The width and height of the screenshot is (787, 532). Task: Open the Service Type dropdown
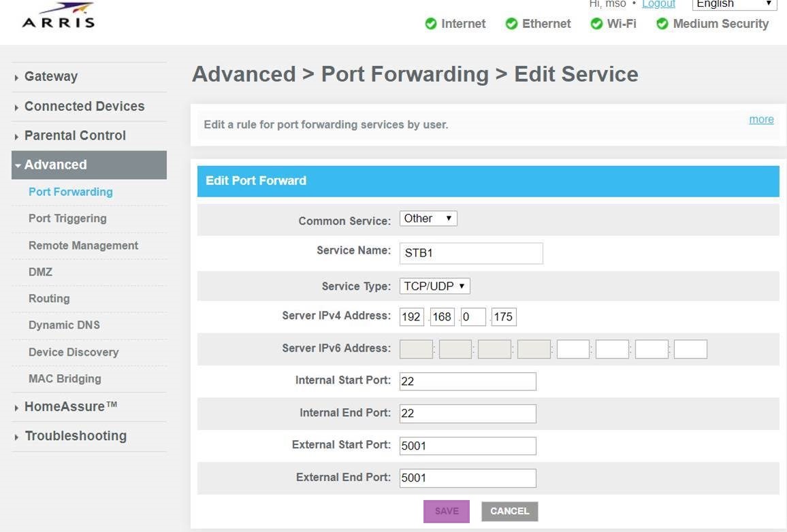point(434,286)
